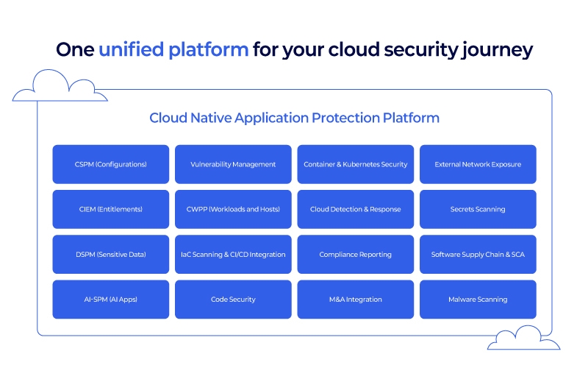The width and height of the screenshot is (588, 368).
Task: Click External Network Exposure tile
Action: pos(478,164)
